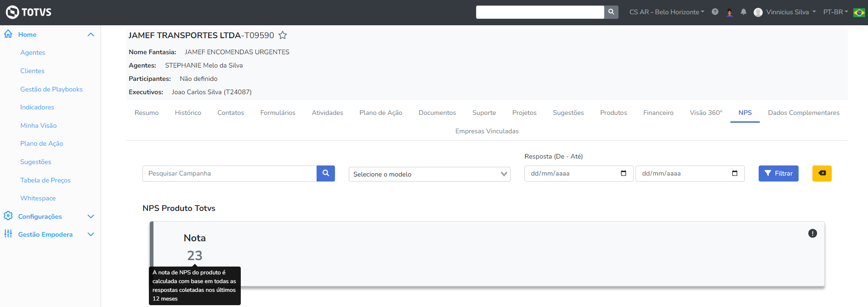Viewport: 868px width, 307px height.
Task: Click the Home house icon
Action: pos(8,34)
